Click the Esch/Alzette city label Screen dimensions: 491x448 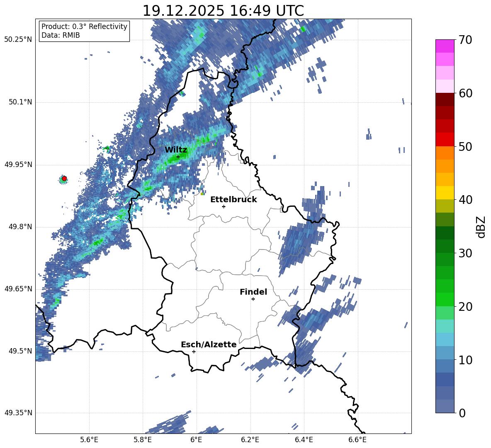pos(209,344)
